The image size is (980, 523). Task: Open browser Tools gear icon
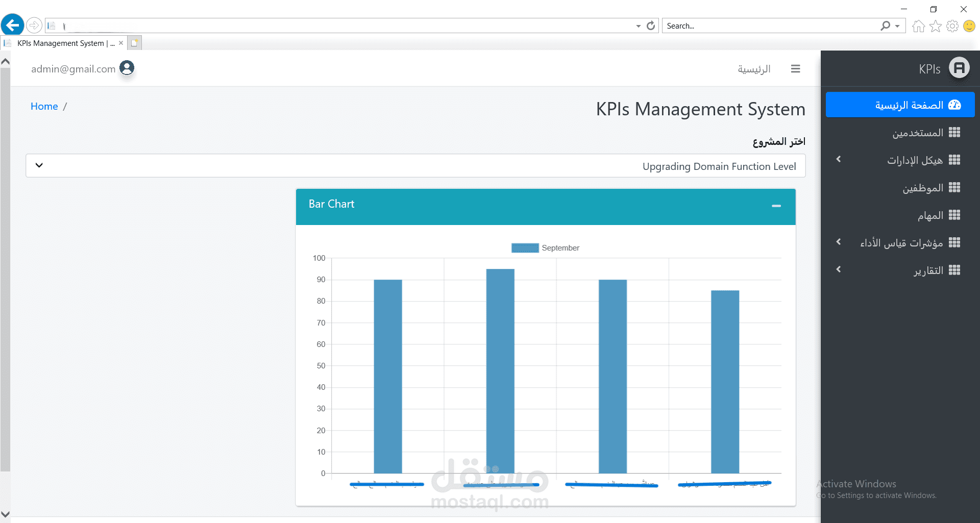[x=952, y=26]
